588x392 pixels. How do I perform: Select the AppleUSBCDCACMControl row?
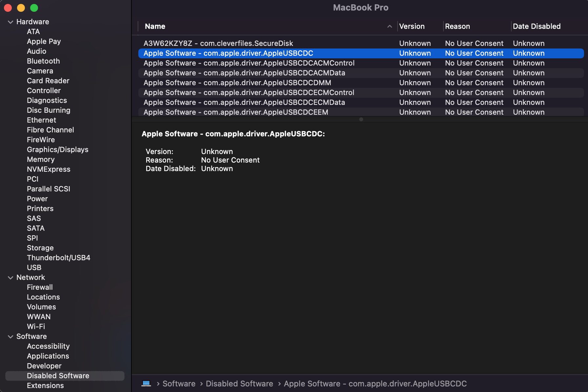click(361, 63)
